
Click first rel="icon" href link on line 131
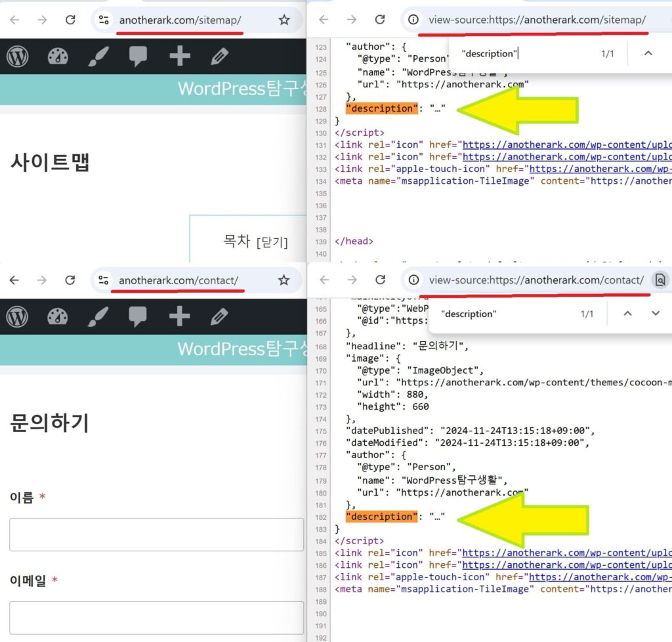(567, 144)
